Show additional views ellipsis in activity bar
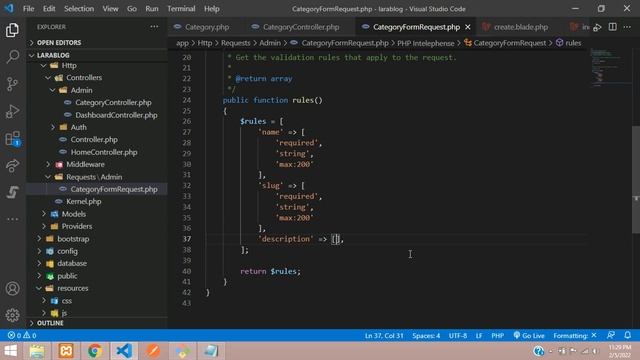 (12, 219)
